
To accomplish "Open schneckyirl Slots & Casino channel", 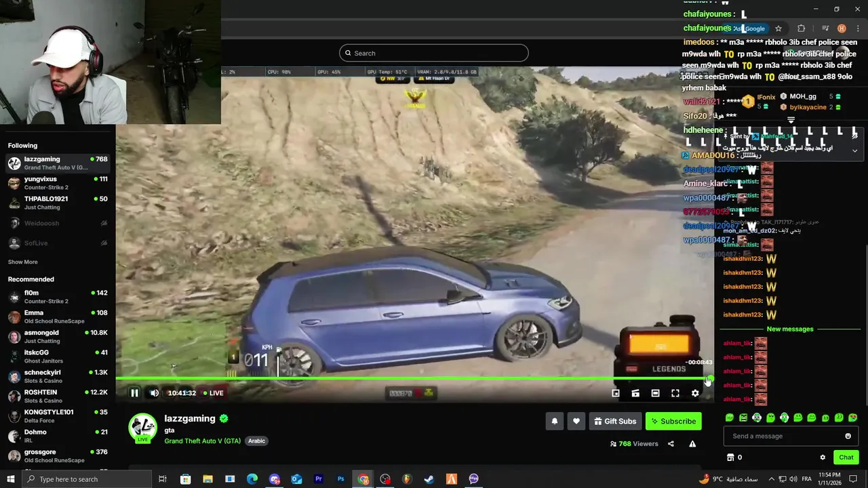I will tap(58, 376).
